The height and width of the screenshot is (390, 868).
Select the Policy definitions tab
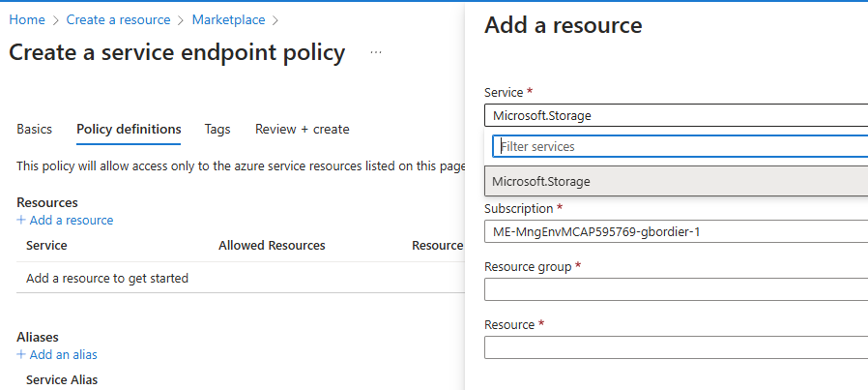[129, 129]
